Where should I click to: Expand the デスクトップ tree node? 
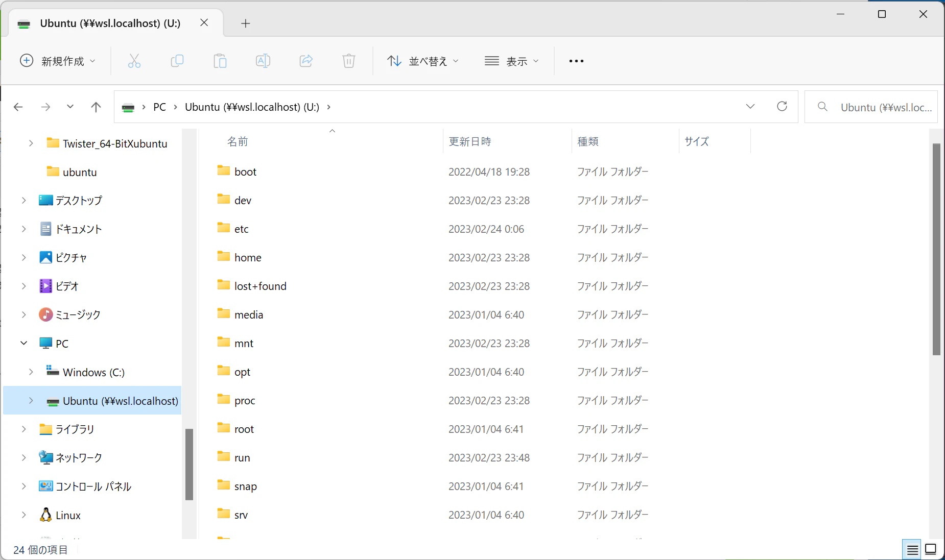tap(23, 201)
